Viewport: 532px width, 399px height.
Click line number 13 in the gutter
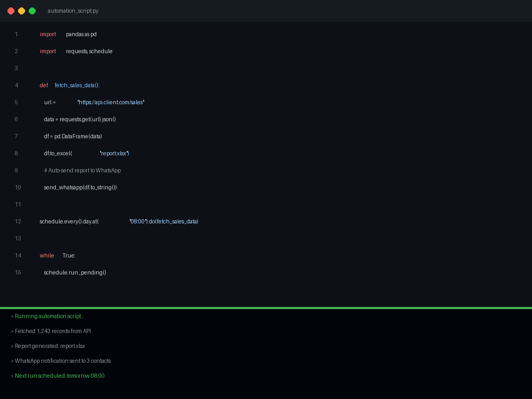(18, 238)
